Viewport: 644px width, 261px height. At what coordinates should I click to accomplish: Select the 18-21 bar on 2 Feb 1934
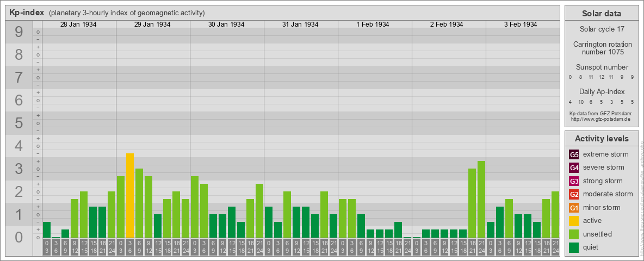[x=472, y=203]
